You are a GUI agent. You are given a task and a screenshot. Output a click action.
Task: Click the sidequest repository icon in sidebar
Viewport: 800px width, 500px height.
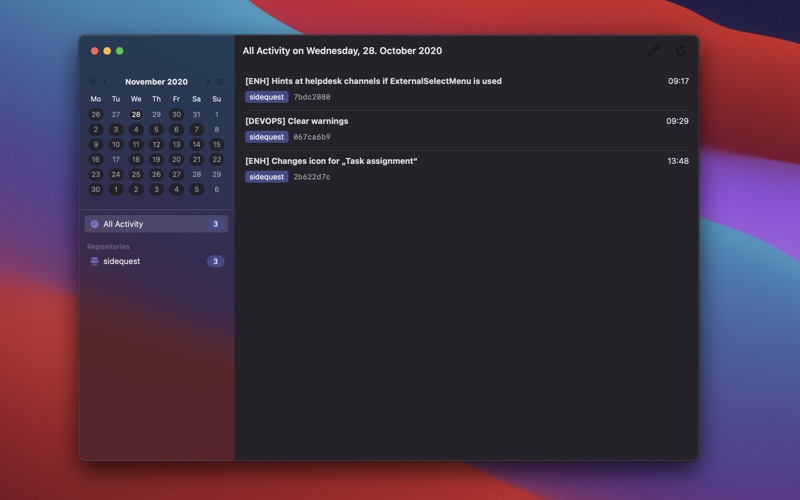(94, 261)
